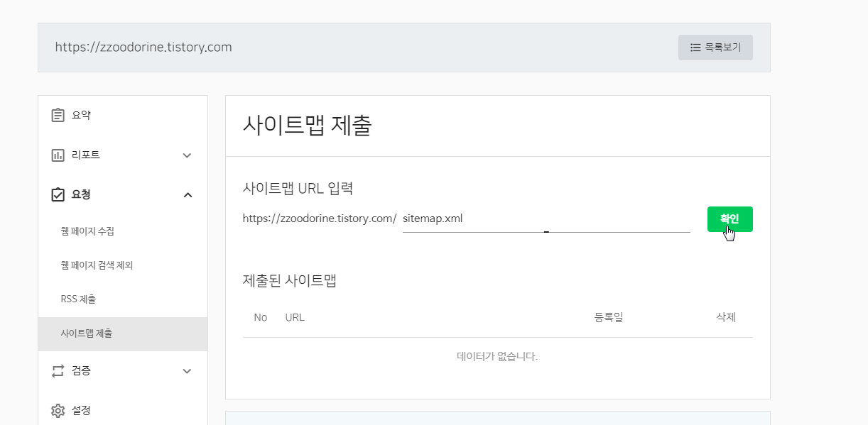Click the 요청 menu label
868x425 pixels.
[x=81, y=194]
